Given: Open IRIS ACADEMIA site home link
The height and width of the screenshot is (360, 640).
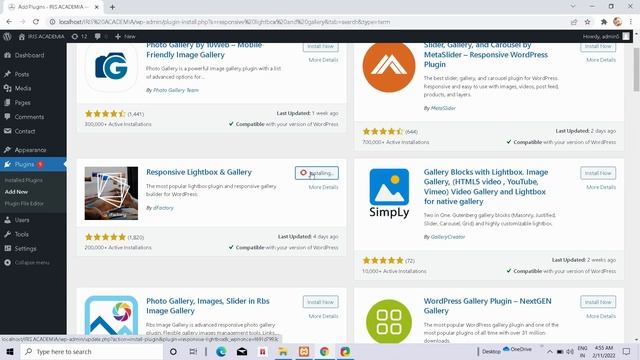Looking at the screenshot, I should pos(42,36).
